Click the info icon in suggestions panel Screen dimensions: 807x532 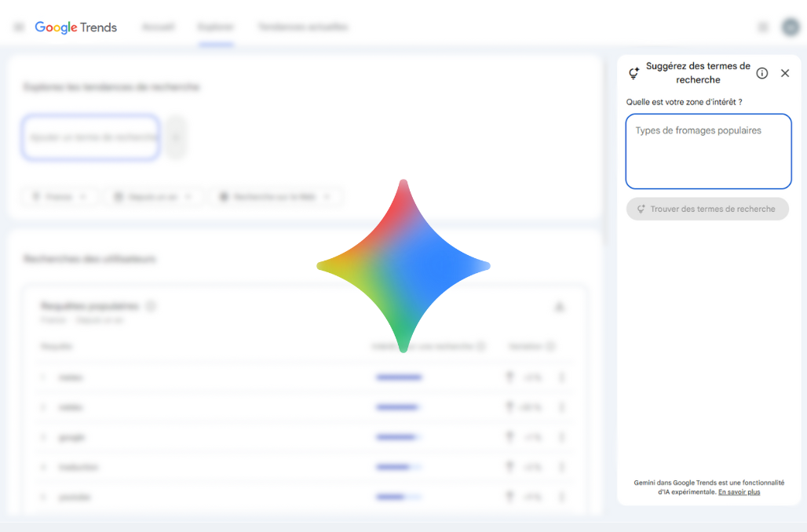click(x=761, y=73)
